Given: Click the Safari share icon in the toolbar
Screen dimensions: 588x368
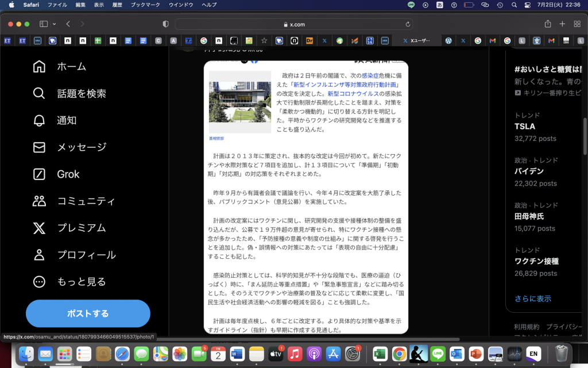Looking at the screenshot, I should (x=548, y=24).
